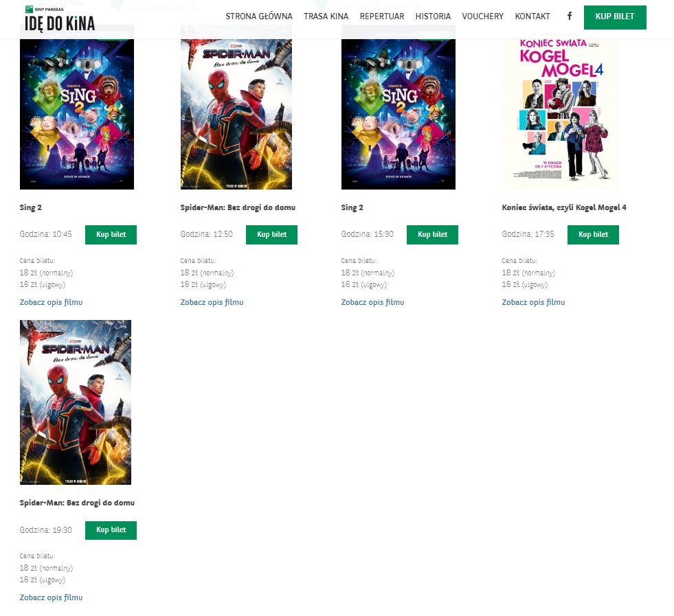Buy ticket for Kogel Mogel 4 showing
The height and width of the screenshot is (616, 674).
tap(593, 235)
